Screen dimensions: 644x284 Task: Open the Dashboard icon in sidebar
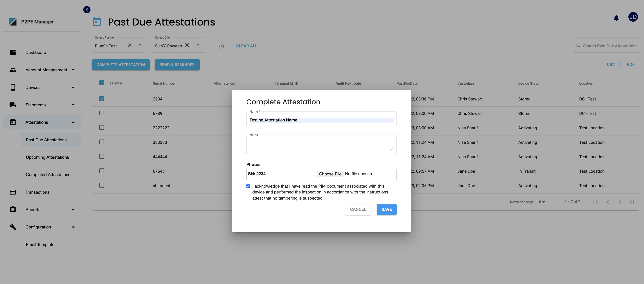click(13, 52)
